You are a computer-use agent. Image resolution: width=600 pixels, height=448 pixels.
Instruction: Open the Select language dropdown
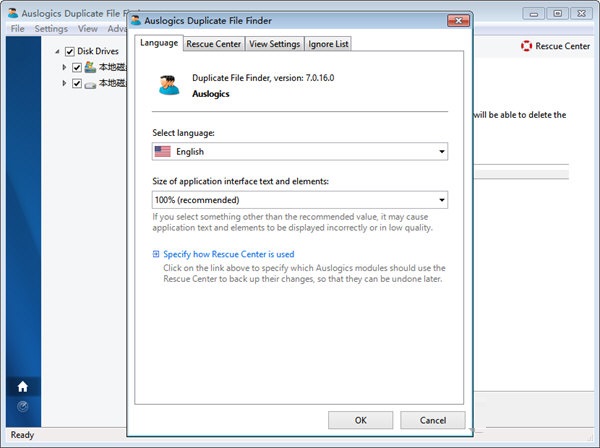[300, 152]
